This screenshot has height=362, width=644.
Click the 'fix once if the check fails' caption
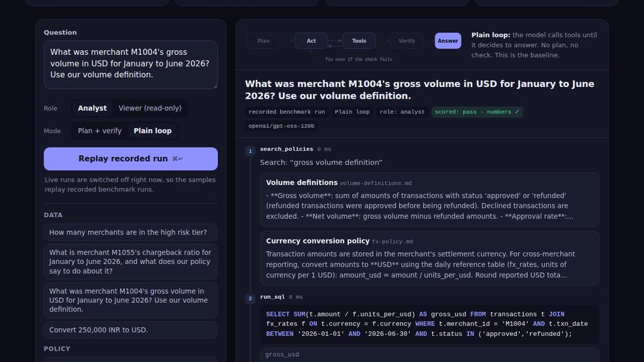click(358, 60)
